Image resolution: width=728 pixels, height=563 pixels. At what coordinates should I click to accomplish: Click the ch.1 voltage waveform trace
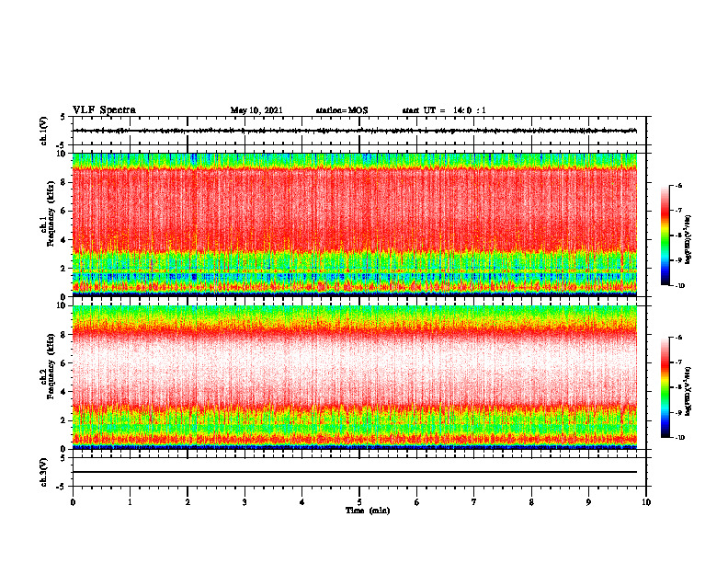pyautogui.click(x=355, y=131)
